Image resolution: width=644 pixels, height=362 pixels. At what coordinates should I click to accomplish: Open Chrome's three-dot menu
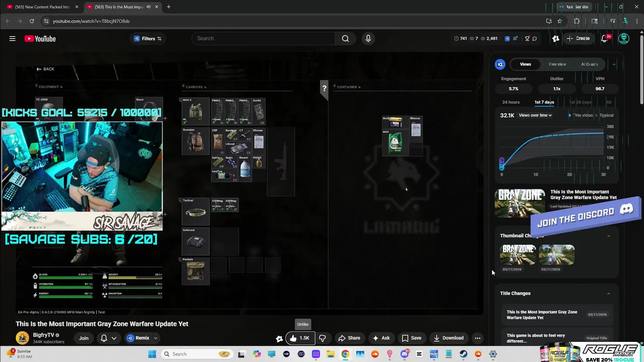[x=636, y=21]
